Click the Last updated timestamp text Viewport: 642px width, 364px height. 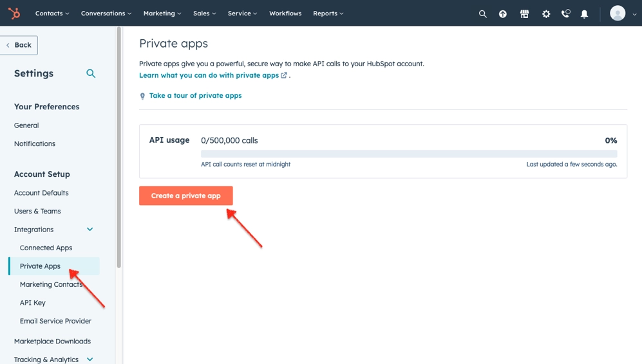coord(572,164)
